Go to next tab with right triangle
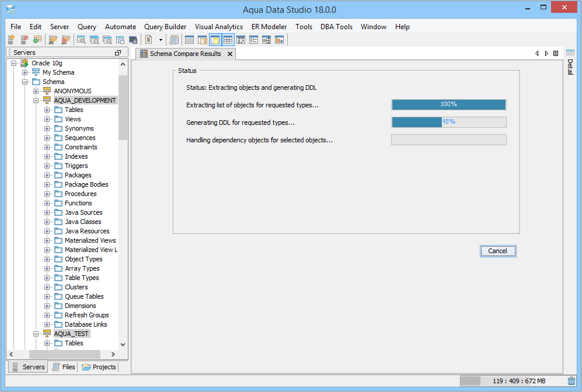Viewport: 582px width, 392px height. pyautogui.click(x=546, y=54)
